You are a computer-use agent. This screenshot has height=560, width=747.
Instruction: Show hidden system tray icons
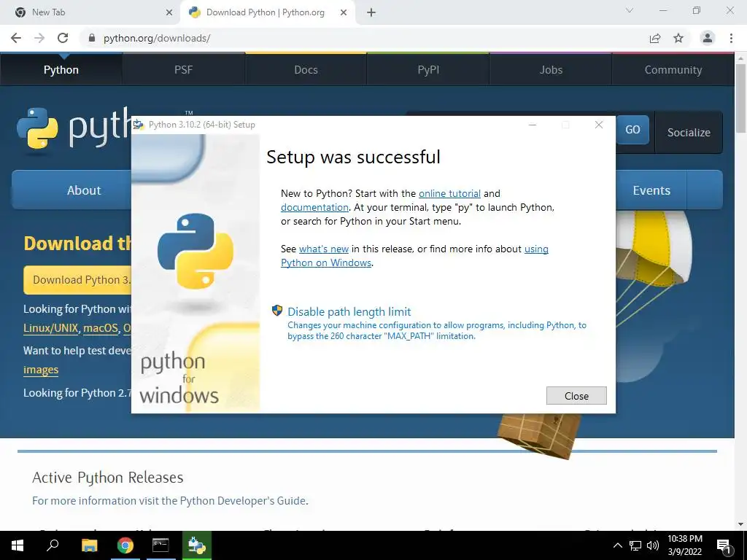point(617,545)
